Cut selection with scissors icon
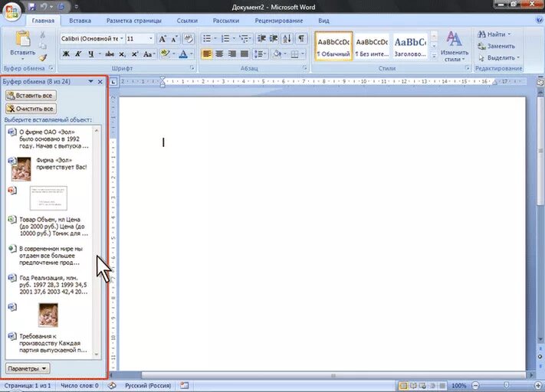 [43, 34]
